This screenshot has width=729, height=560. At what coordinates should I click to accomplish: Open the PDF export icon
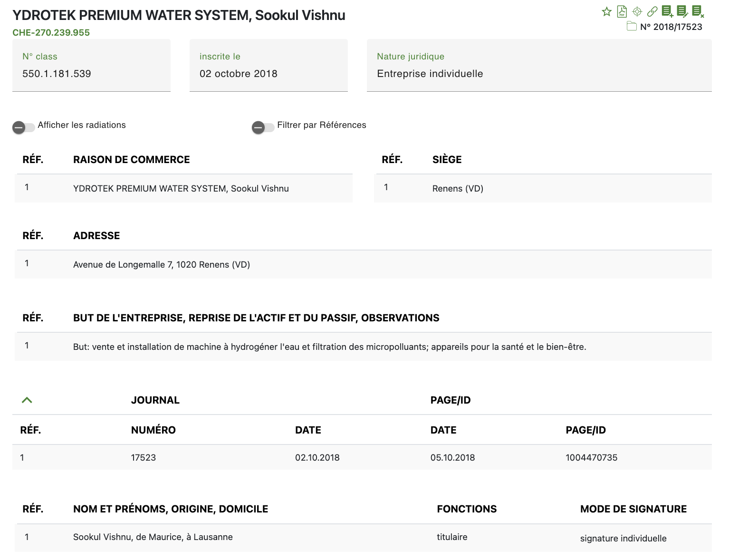click(x=622, y=11)
